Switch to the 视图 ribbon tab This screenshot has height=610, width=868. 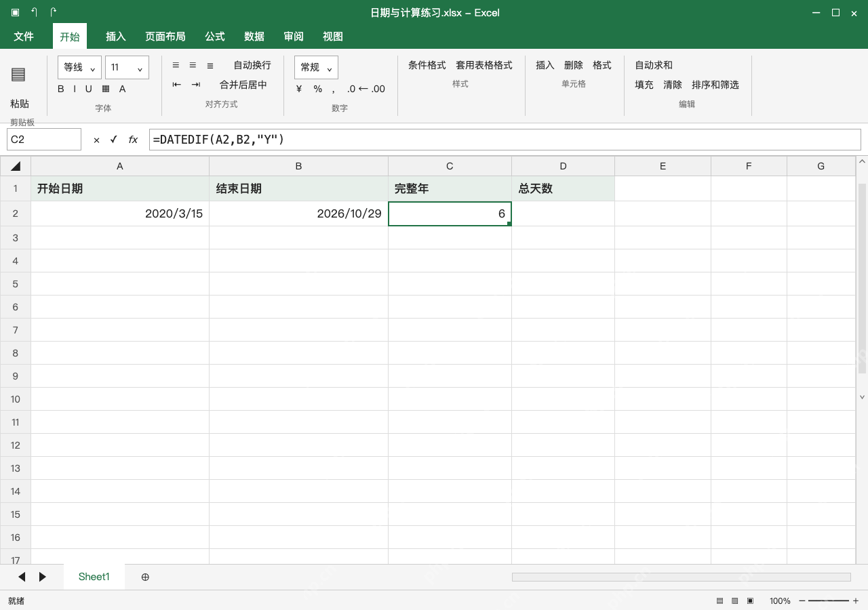(333, 37)
